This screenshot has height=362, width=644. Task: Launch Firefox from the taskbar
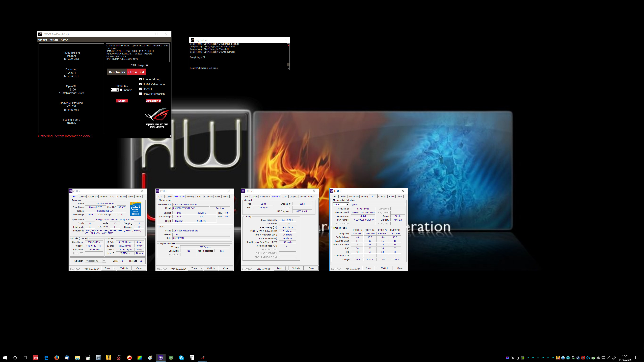(x=57, y=358)
